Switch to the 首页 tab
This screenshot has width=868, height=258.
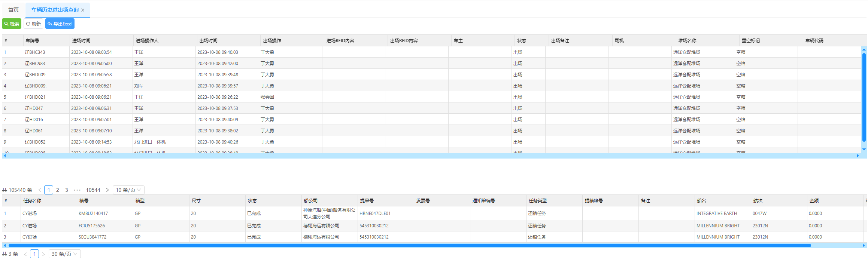click(13, 10)
